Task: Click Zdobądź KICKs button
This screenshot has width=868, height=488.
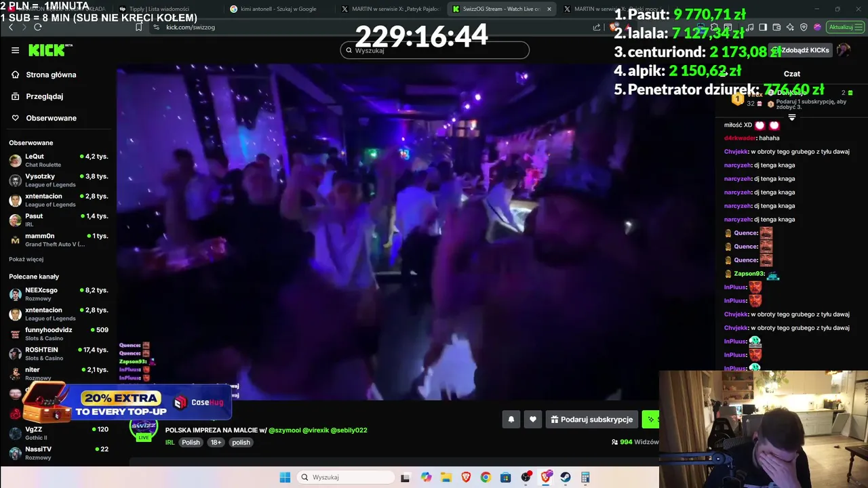Action: pos(800,50)
